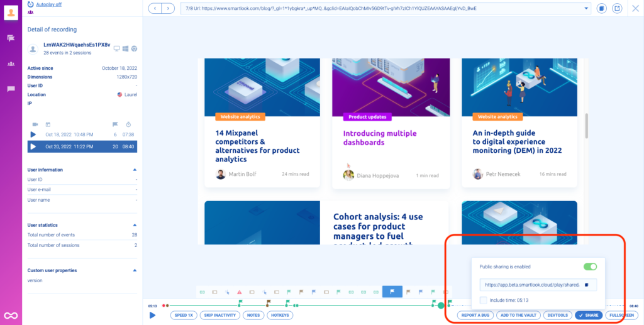
Task: Select the highlighted white flag event
Action: click(x=392, y=292)
